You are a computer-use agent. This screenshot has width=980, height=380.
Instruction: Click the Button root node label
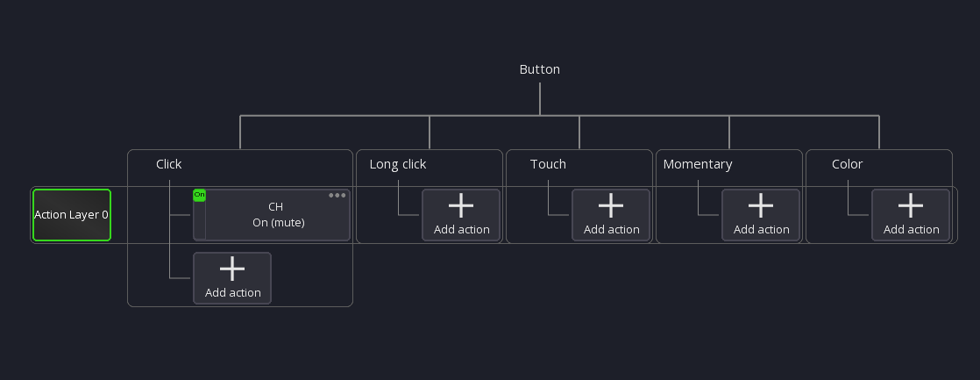(539, 69)
